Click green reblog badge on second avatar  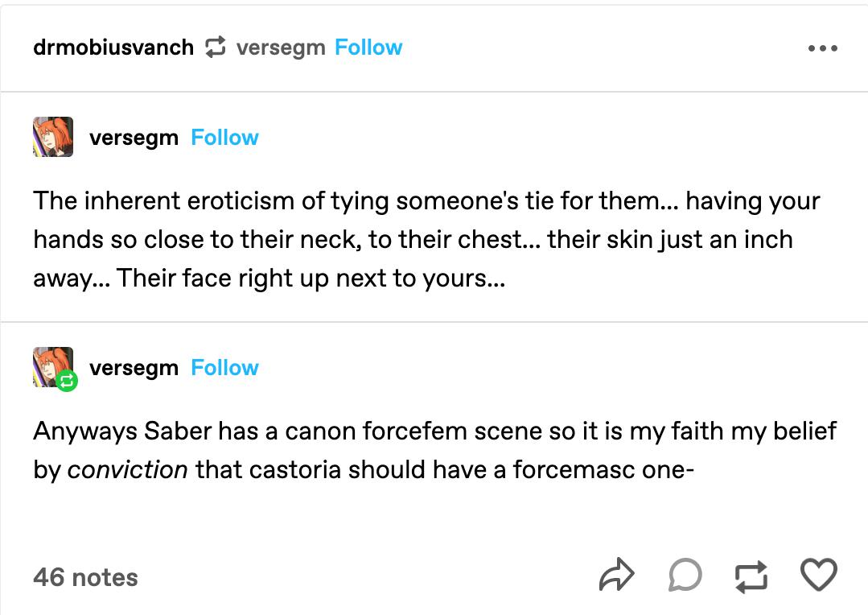[x=67, y=382]
